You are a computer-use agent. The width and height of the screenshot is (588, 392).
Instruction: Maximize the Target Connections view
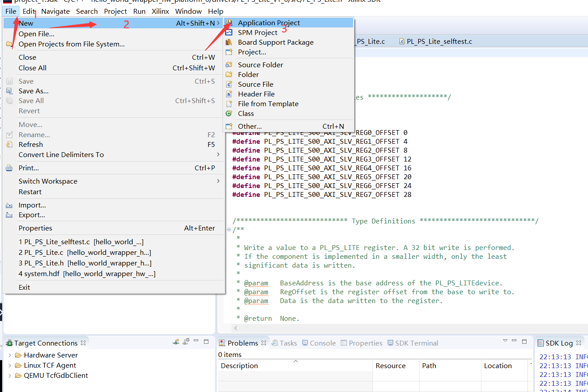pyautogui.click(x=206, y=342)
